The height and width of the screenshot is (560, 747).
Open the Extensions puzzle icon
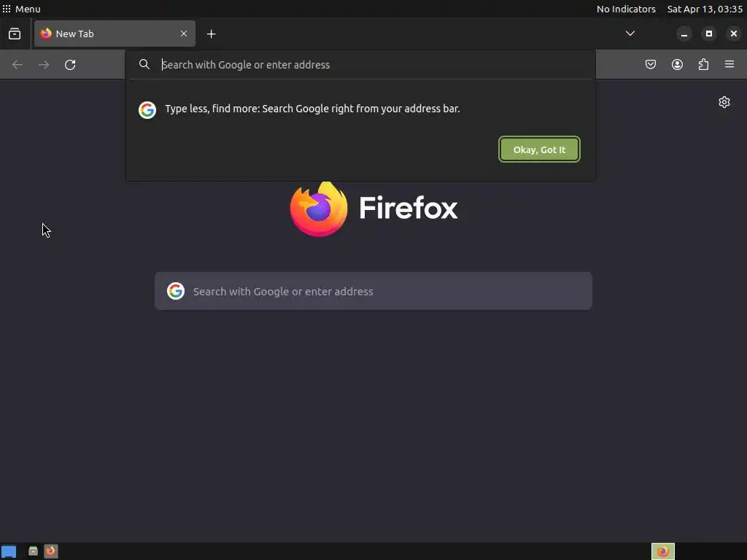[x=703, y=64]
